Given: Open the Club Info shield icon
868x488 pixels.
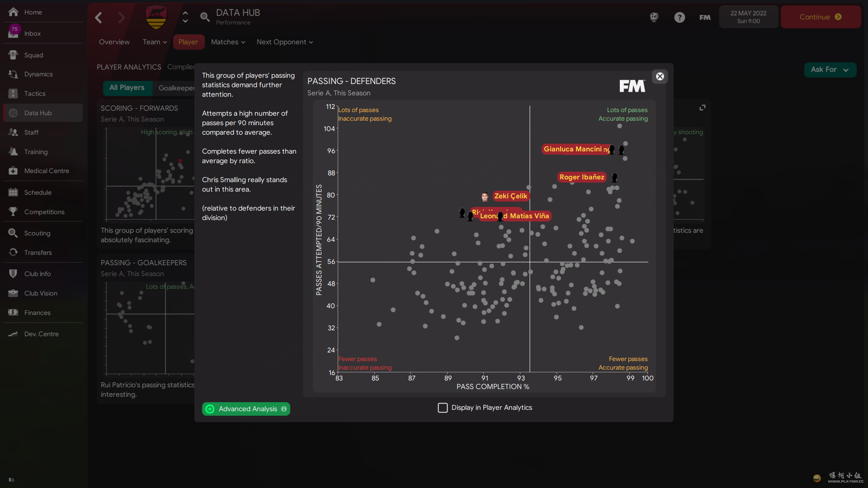Looking at the screenshot, I should [x=13, y=274].
